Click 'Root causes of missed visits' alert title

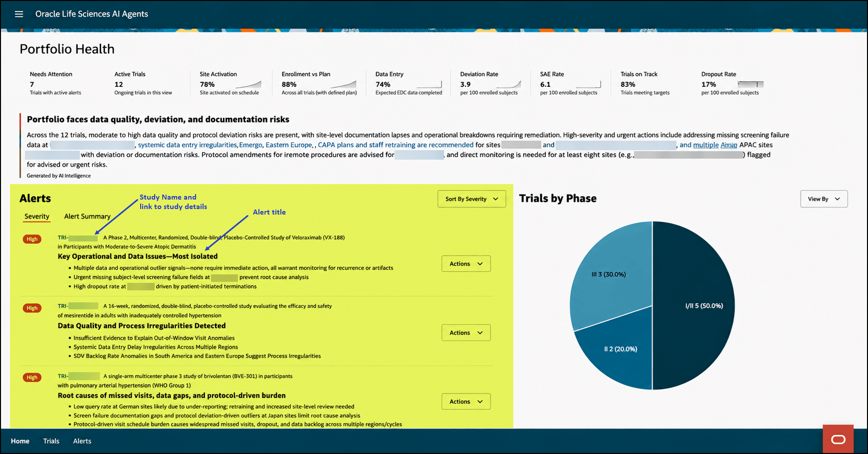pyautogui.click(x=172, y=396)
